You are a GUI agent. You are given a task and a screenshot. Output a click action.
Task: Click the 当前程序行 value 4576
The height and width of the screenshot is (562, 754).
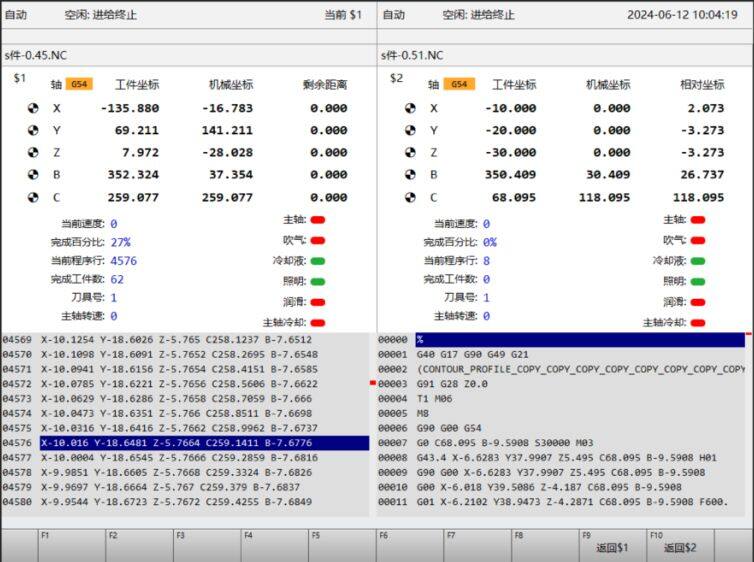click(124, 261)
